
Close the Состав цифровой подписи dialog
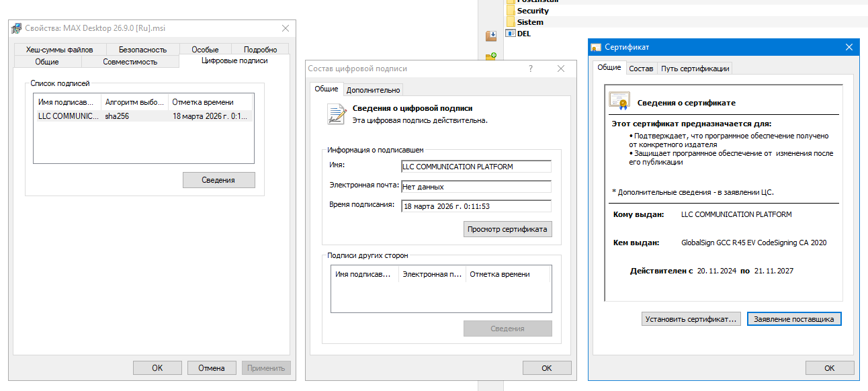coord(561,69)
